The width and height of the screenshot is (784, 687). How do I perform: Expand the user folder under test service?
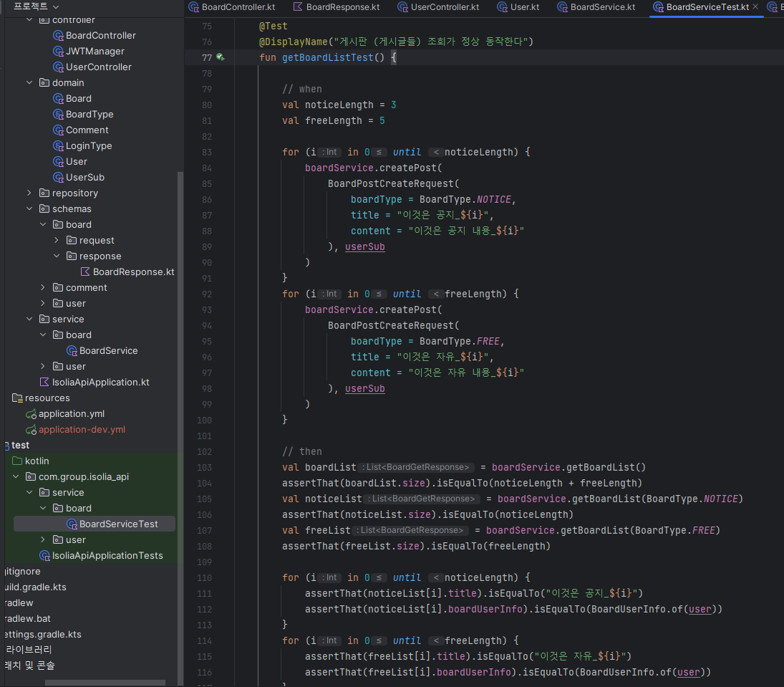pyautogui.click(x=43, y=539)
